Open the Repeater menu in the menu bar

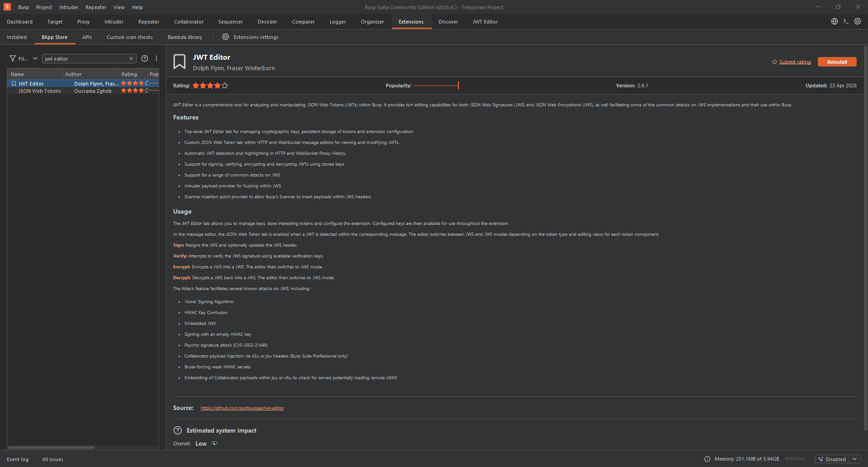click(x=96, y=7)
